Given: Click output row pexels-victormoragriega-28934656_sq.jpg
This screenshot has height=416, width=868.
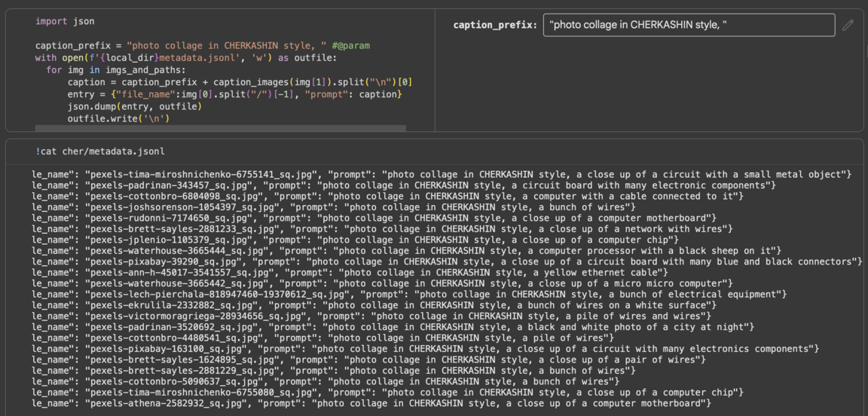Looking at the screenshot, I should (371, 317).
